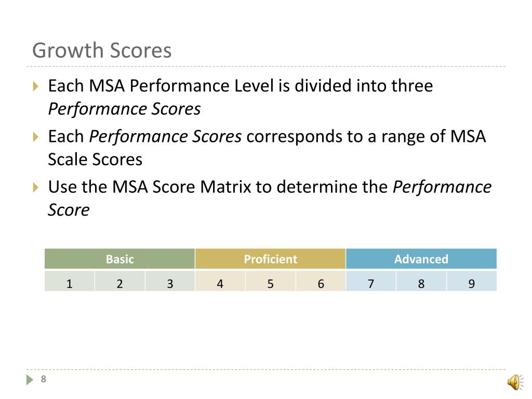Click the third bullet arrow before 'Use the MSA Score Matrix'
532x399 pixels.
36,187
